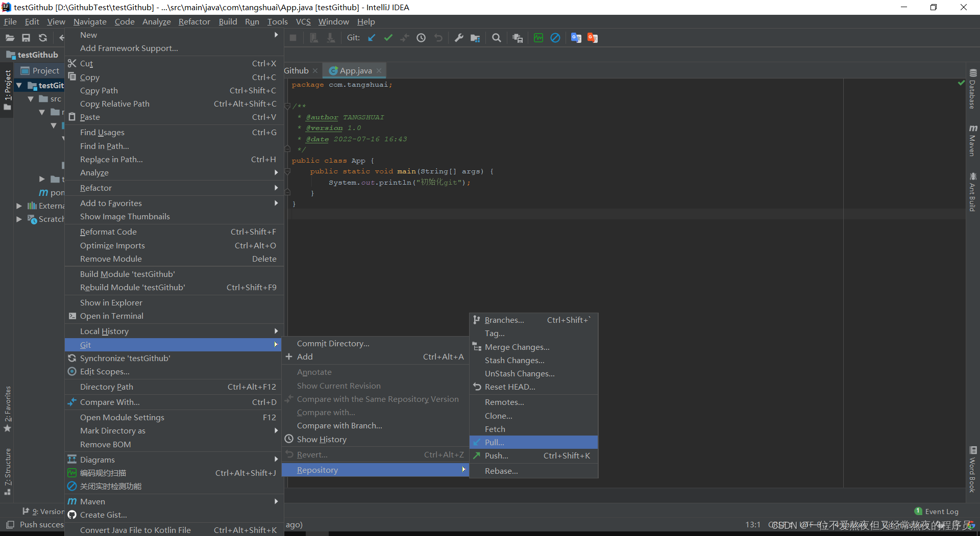Open the Build menu in menu bar

click(x=228, y=21)
